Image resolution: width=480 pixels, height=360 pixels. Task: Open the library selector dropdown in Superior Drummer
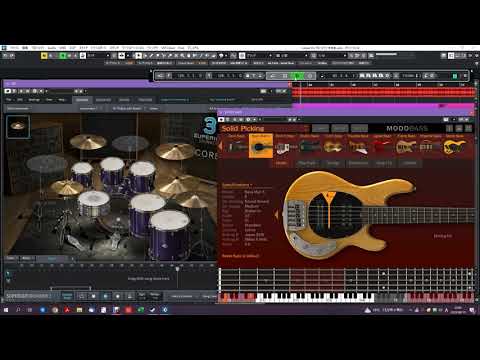click(19, 109)
